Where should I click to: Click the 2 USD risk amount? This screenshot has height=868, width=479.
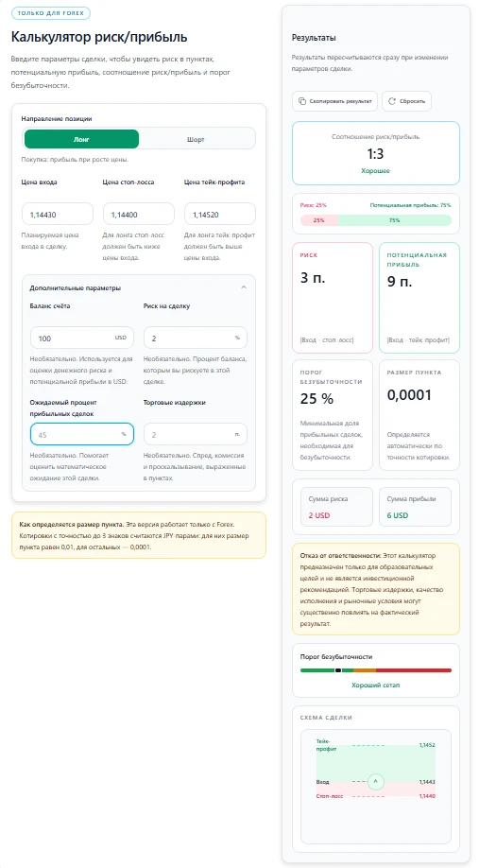tap(318, 515)
